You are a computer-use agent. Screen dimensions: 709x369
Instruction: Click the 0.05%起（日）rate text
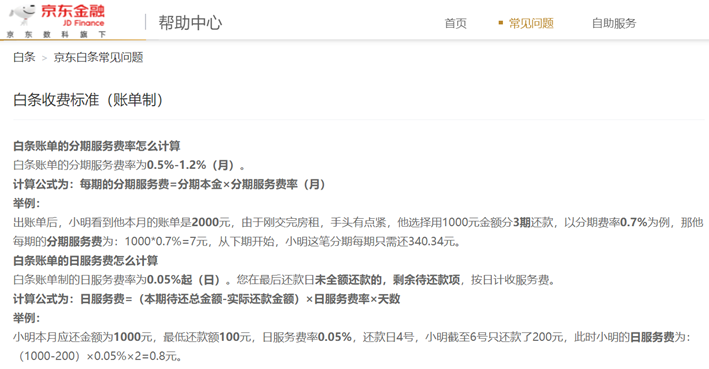tap(184, 280)
